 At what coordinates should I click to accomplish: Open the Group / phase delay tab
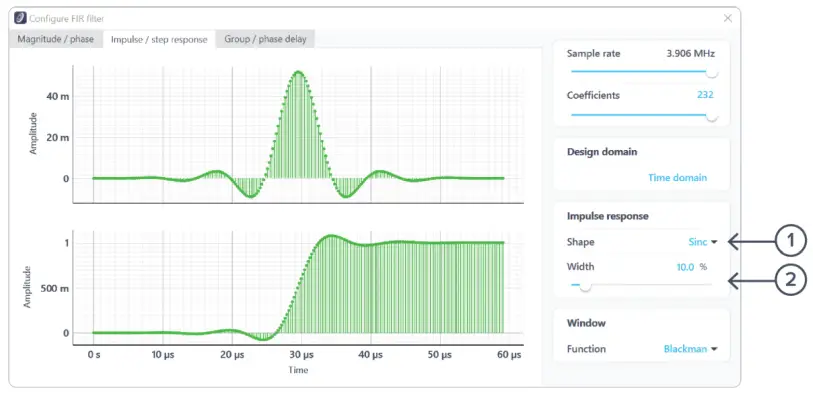(265, 39)
